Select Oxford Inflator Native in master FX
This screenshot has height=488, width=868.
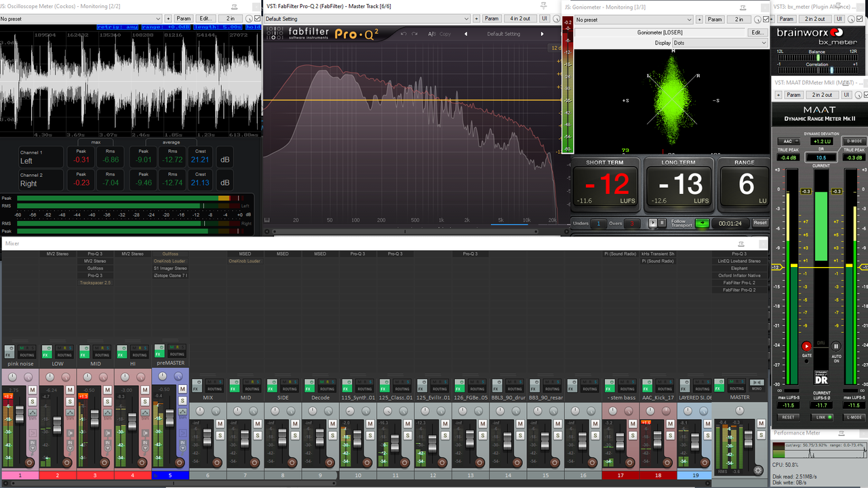tap(739, 276)
